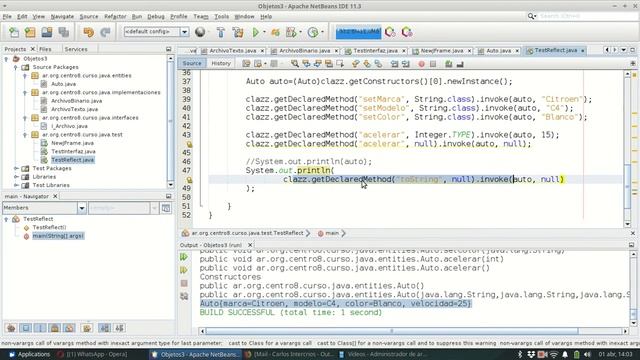This screenshot has height=360, width=640.
Task: Click the New Project toolbar icon
Action: (x=30, y=32)
